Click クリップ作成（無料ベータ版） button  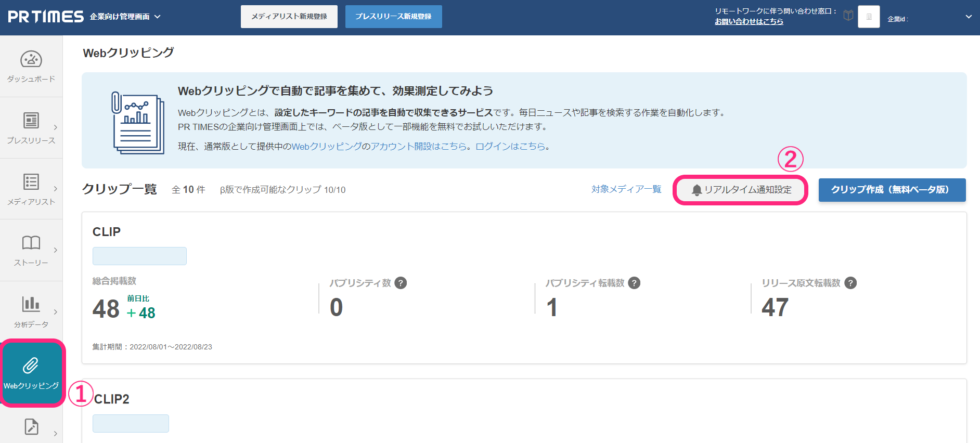[x=892, y=190]
